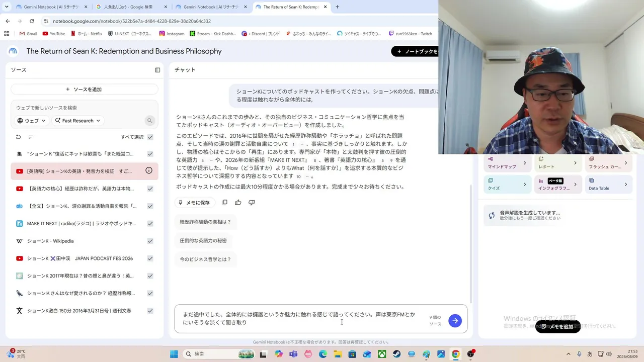Uncheck the MAKE IT NEXT radiko source checkbox
Image resolution: width=644 pixels, height=362 pixels.
point(150,223)
